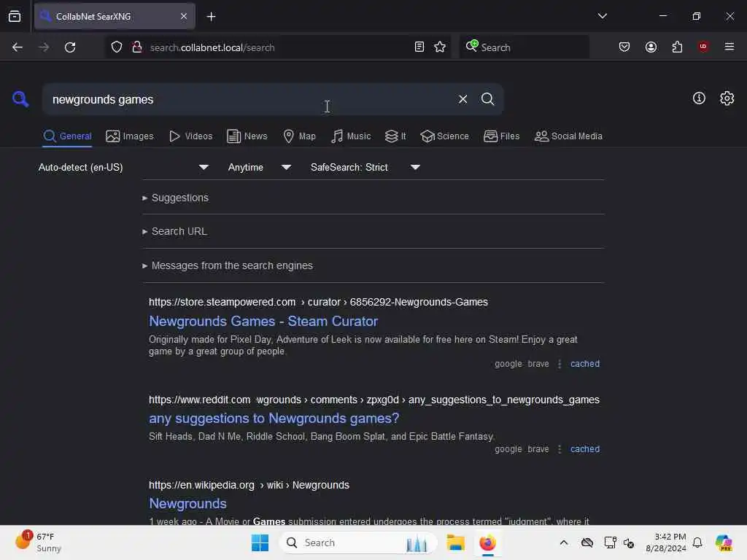Viewport: 747px width, 560px height.
Task: Click the browser address bar URL
Action: (279, 47)
